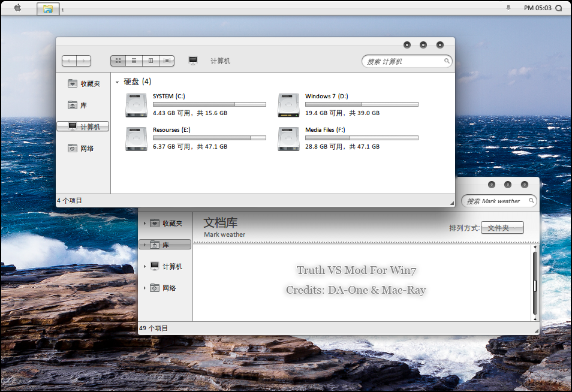Open the Media Files (F:) drive icon
Screen dimensions: 572x392
click(x=288, y=138)
